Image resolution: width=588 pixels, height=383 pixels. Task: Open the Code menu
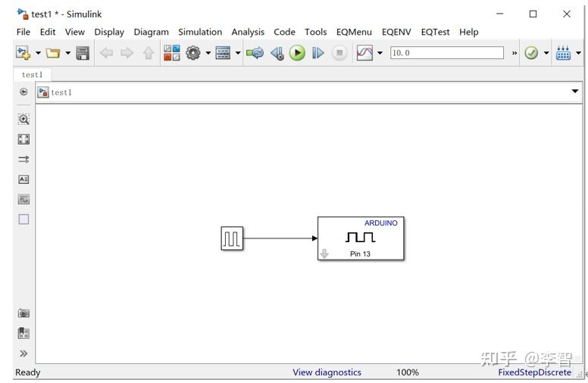(x=284, y=32)
